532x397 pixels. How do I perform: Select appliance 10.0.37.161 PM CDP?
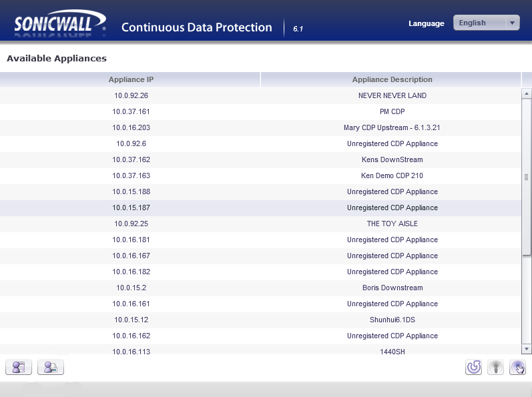click(x=260, y=111)
